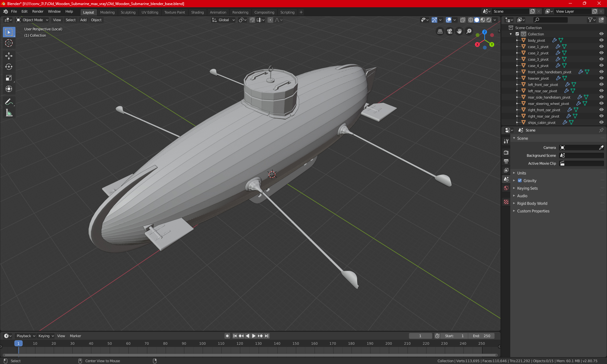Expand body_pivot tree item
The height and width of the screenshot is (364, 607).
[517, 40]
